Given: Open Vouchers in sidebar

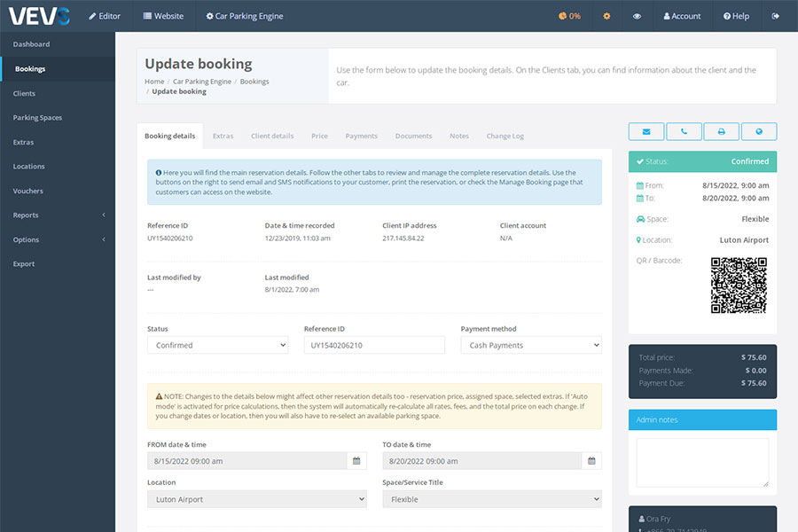Looking at the screenshot, I should [x=58, y=191].
